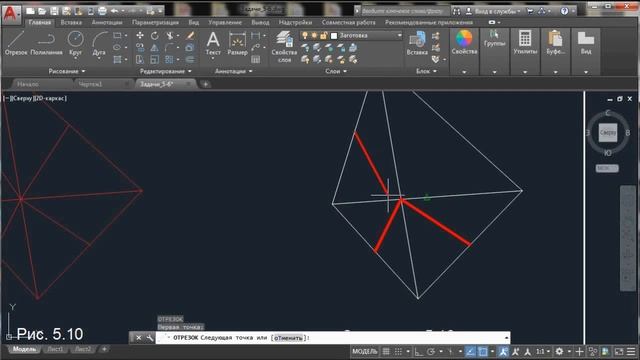Select the Отрезок (Line) tool

[16, 42]
